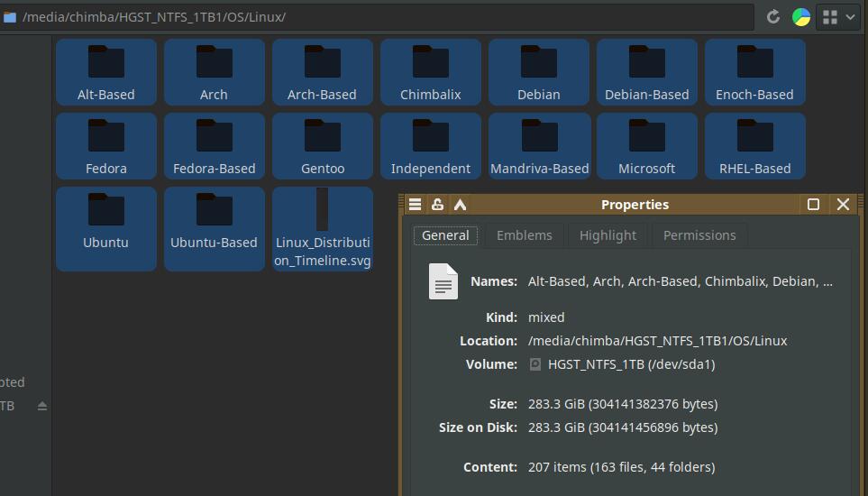The height and width of the screenshot is (496, 868).
Task: Click the Location path value in Properties
Action: 658,341
